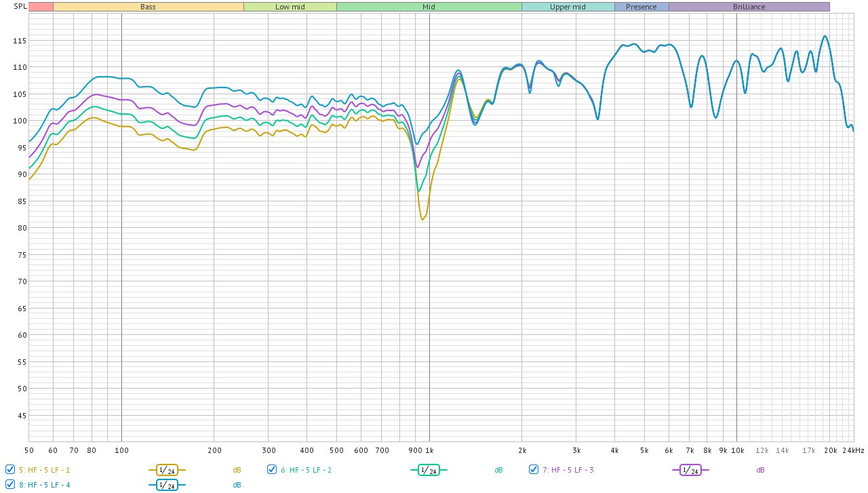
Task: Click the 1k label on frequency axis
Action: [x=429, y=450]
